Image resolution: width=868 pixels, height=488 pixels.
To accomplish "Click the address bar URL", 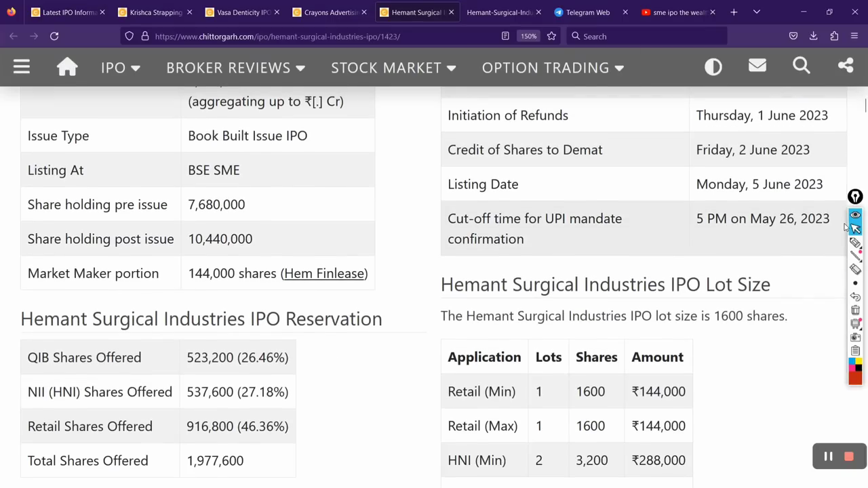I will coord(277,36).
